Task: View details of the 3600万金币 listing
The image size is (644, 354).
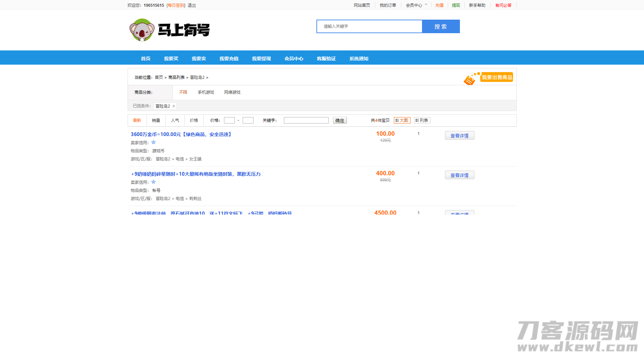Action: coord(459,135)
